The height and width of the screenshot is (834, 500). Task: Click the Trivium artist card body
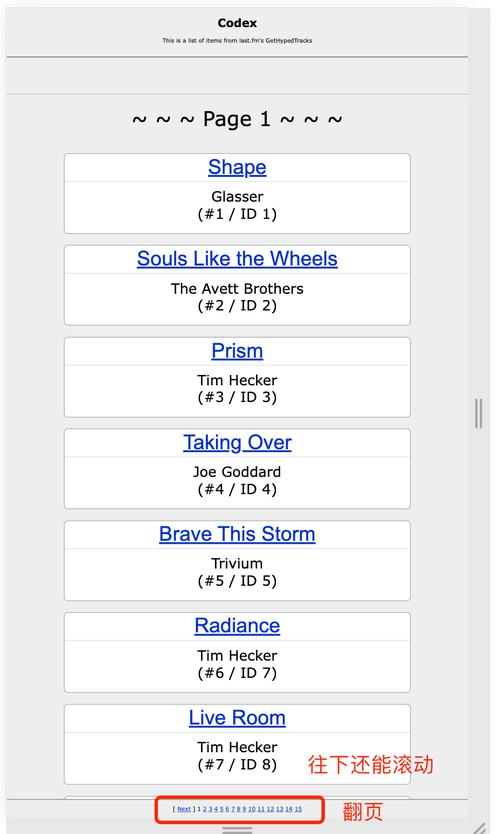click(237, 574)
